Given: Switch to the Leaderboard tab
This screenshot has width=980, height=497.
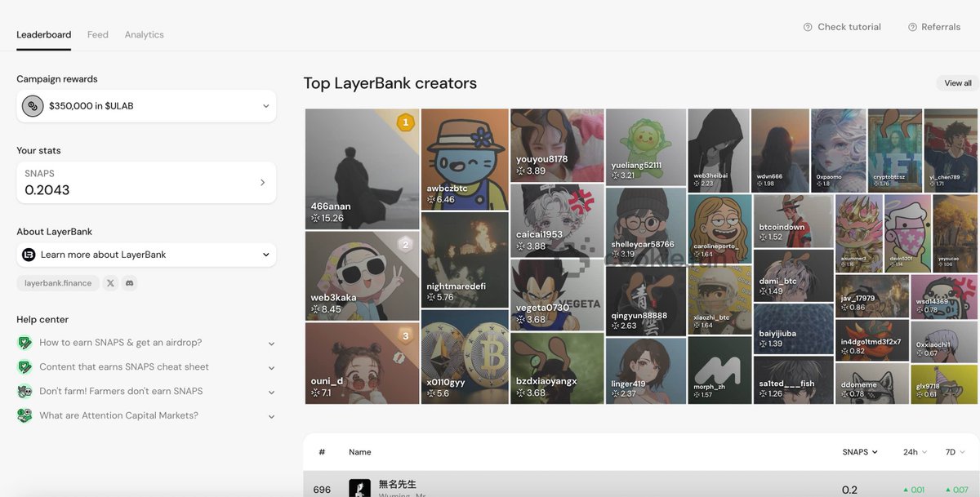Looking at the screenshot, I should click(44, 35).
